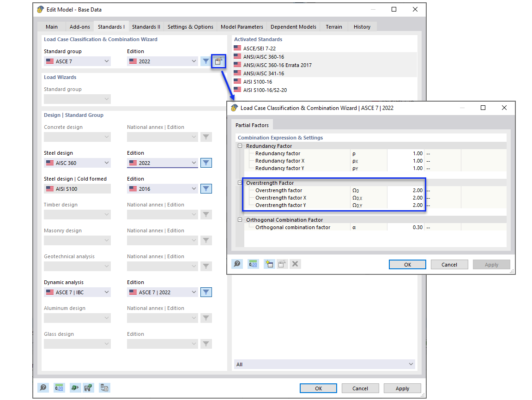Click Apply in the Edit Model dialog

(x=402, y=388)
